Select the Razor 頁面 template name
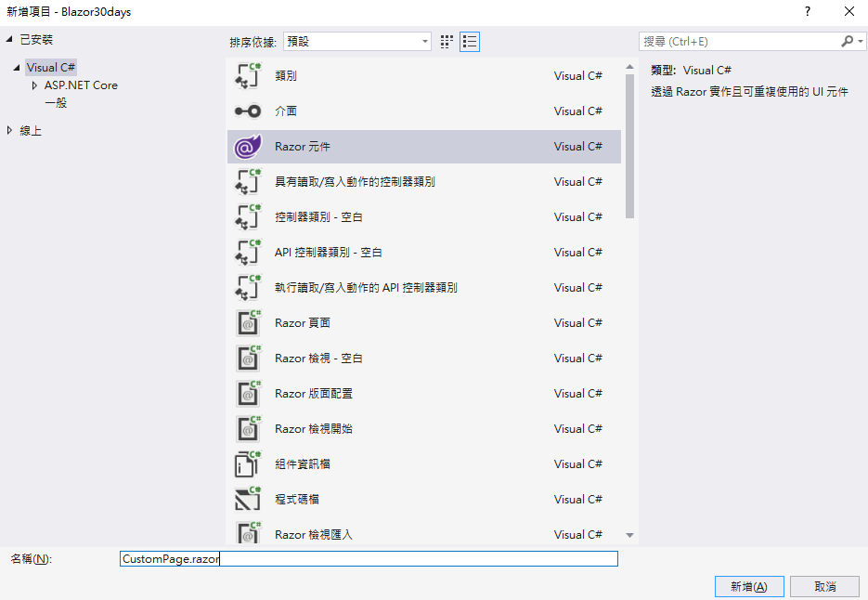Image resolution: width=868 pixels, height=600 pixels. [x=303, y=323]
